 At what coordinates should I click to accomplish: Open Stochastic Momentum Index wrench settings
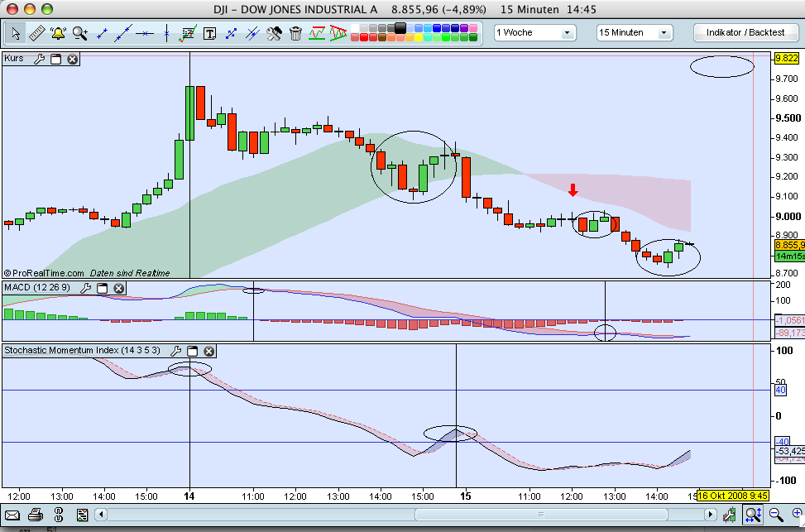coord(175,352)
